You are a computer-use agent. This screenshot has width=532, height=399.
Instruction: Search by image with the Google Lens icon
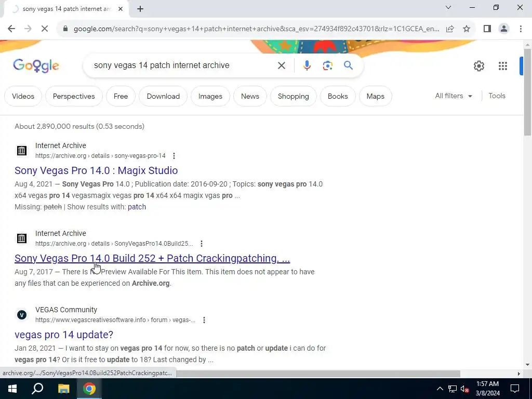click(327, 65)
